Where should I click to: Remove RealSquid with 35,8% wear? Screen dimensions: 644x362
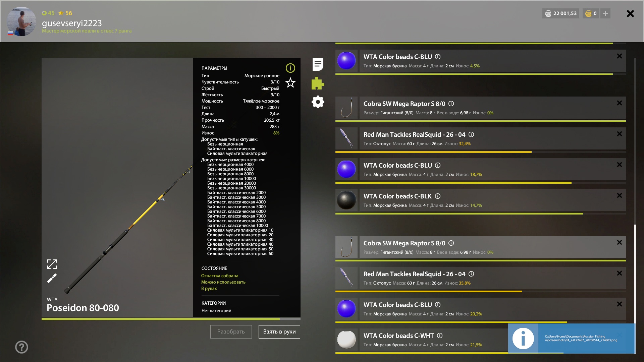619,273
